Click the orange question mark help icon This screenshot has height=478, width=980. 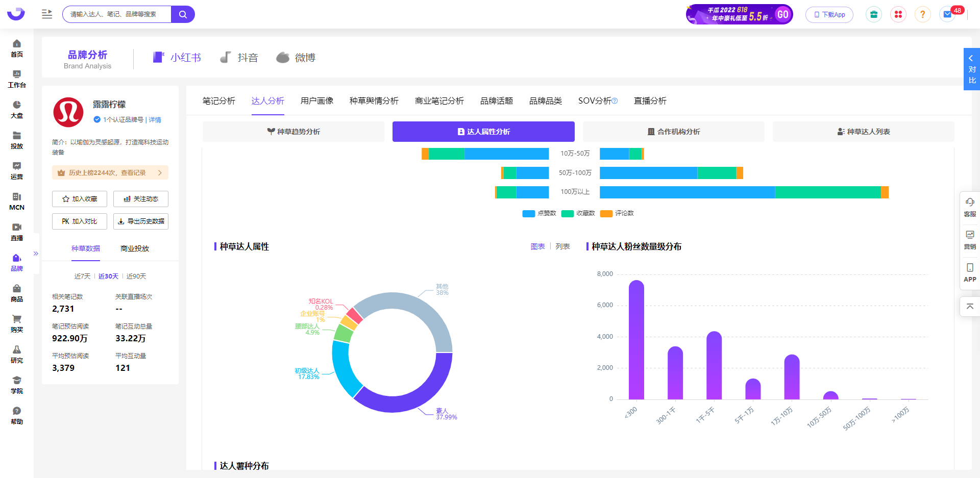(x=922, y=14)
